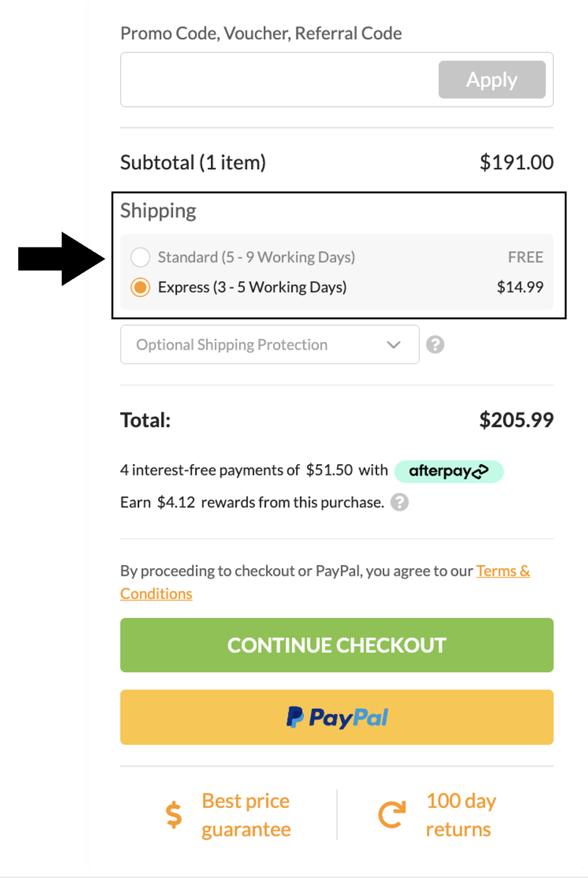Click the Afterpay logo badge
Image resolution: width=588 pixels, height=878 pixels.
point(448,471)
